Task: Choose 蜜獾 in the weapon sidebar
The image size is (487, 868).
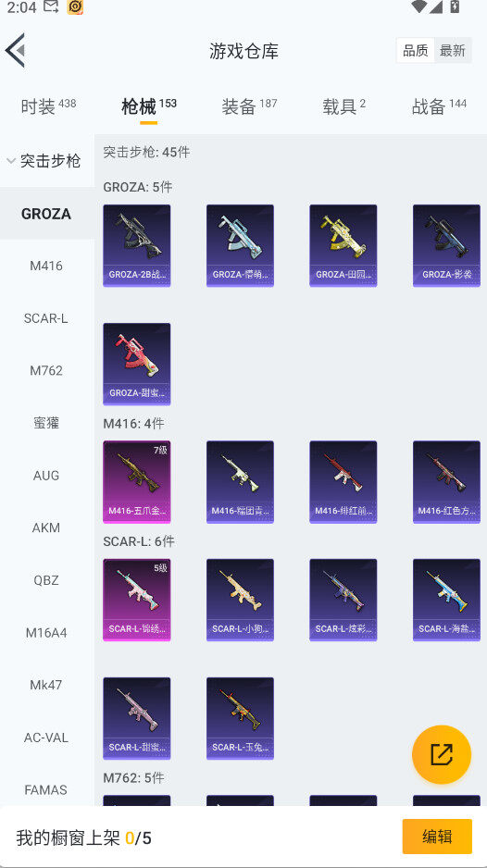Action: (x=46, y=423)
